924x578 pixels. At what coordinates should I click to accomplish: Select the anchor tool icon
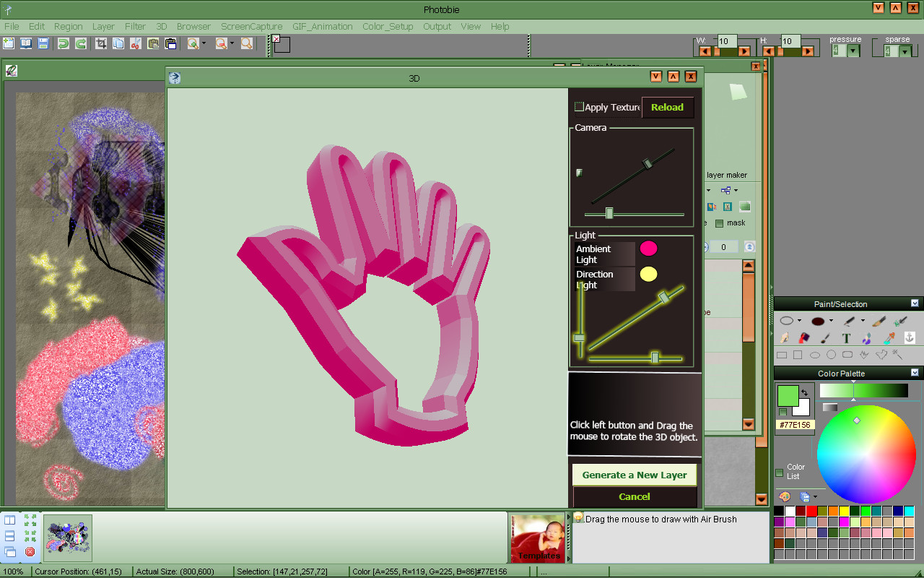click(x=910, y=337)
